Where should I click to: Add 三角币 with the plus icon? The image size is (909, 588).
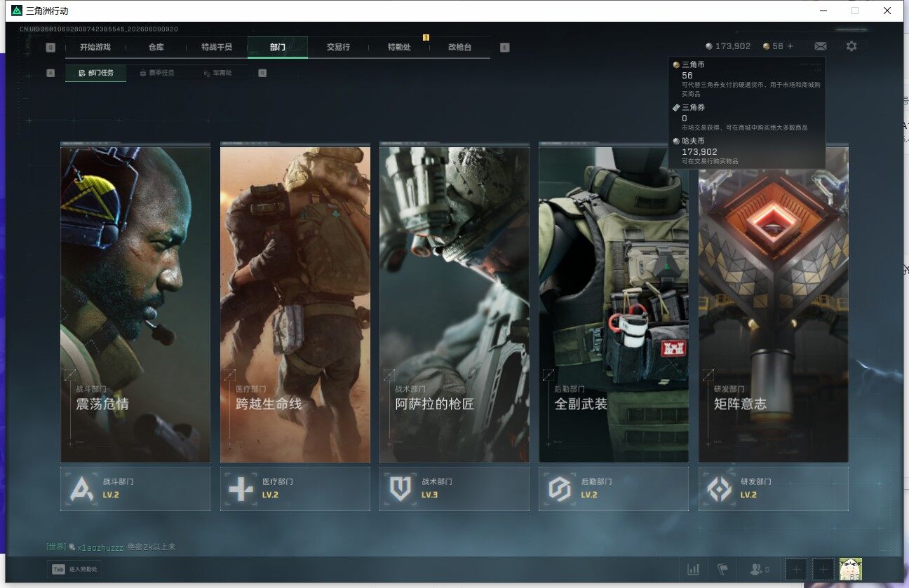[x=790, y=46]
